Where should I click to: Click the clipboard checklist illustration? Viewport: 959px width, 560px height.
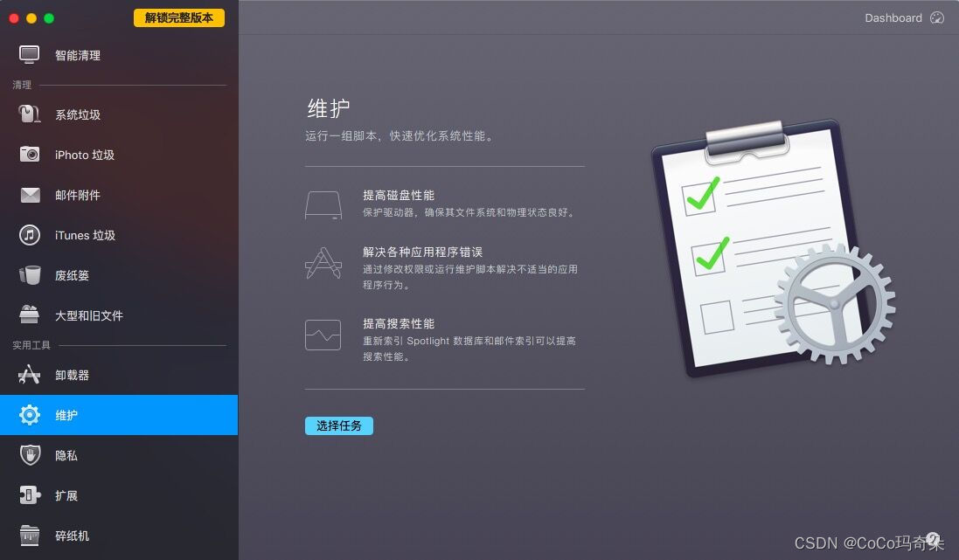point(773,247)
